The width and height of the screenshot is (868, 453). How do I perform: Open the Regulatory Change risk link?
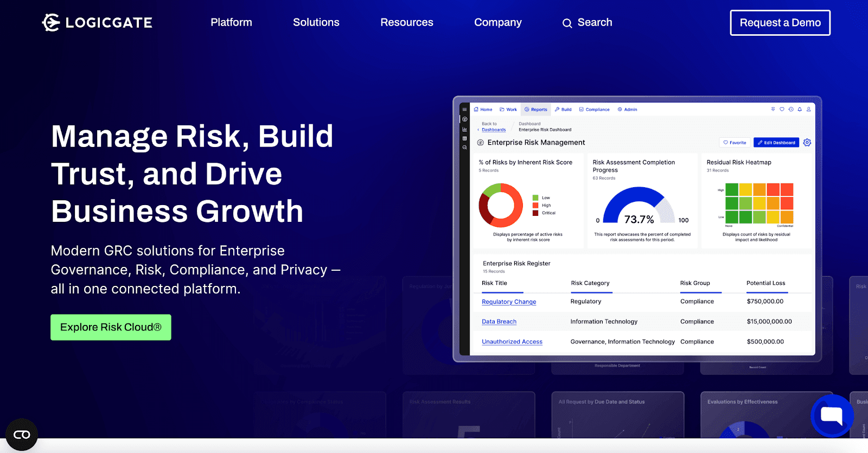pos(509,302)
